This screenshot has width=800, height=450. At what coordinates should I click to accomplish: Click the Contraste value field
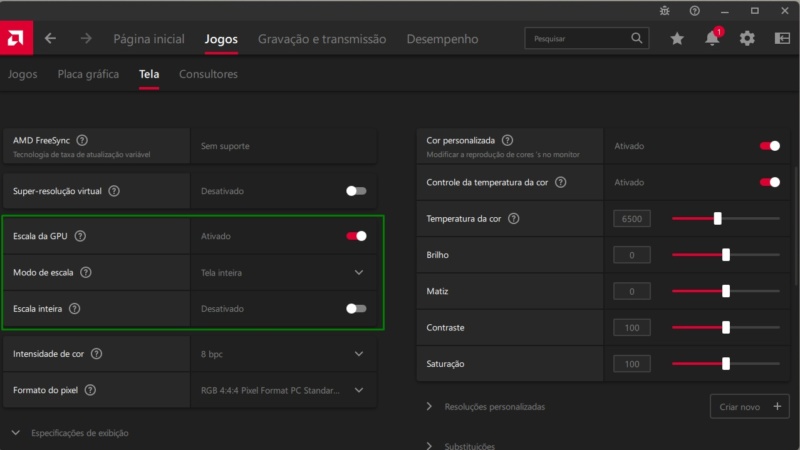[x=632, y=328]
